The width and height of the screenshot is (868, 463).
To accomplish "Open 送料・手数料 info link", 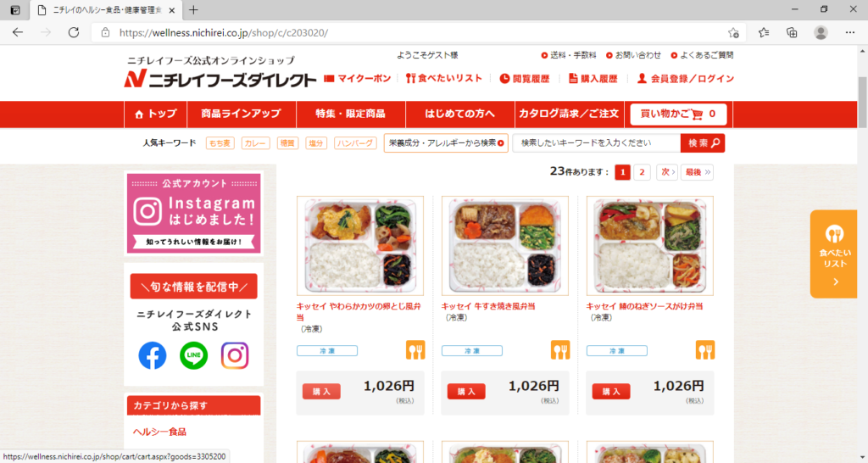I will coord(569,55).
